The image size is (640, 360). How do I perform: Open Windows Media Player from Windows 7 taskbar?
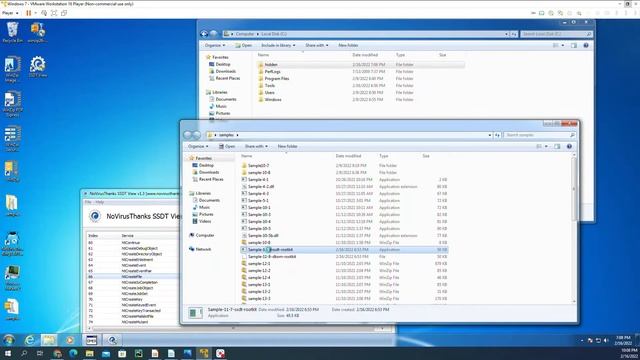coord(70,340)
